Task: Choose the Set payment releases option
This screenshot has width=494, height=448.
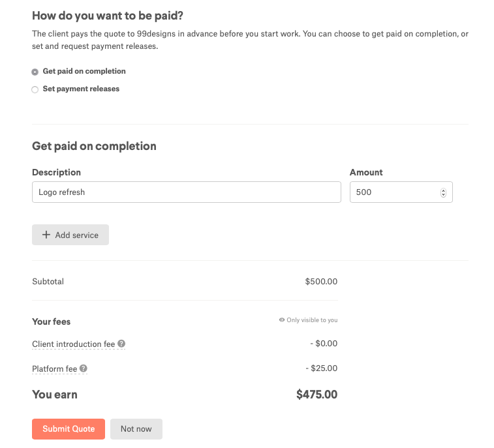Action: (35, 89)
